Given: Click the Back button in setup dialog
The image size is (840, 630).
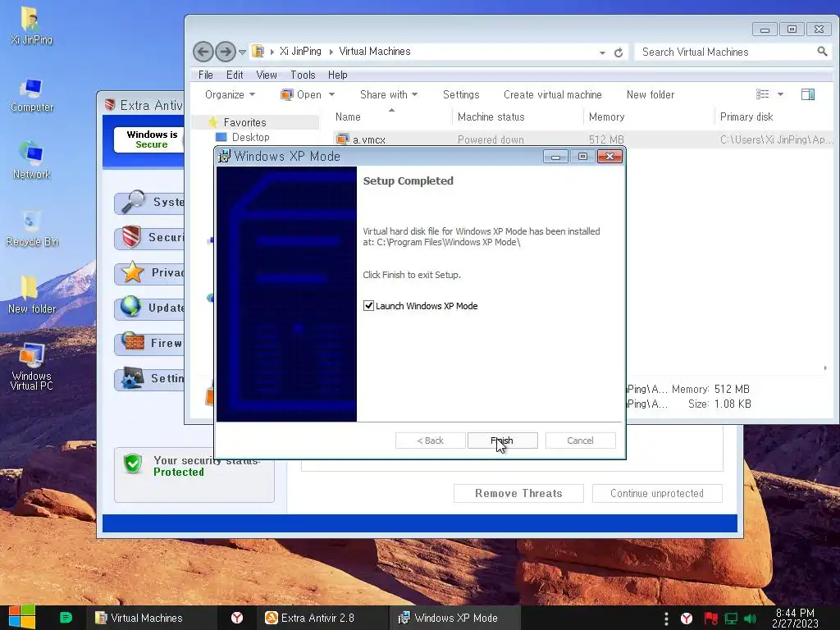Looking at the screenshot, I should (x=430, y=441).
